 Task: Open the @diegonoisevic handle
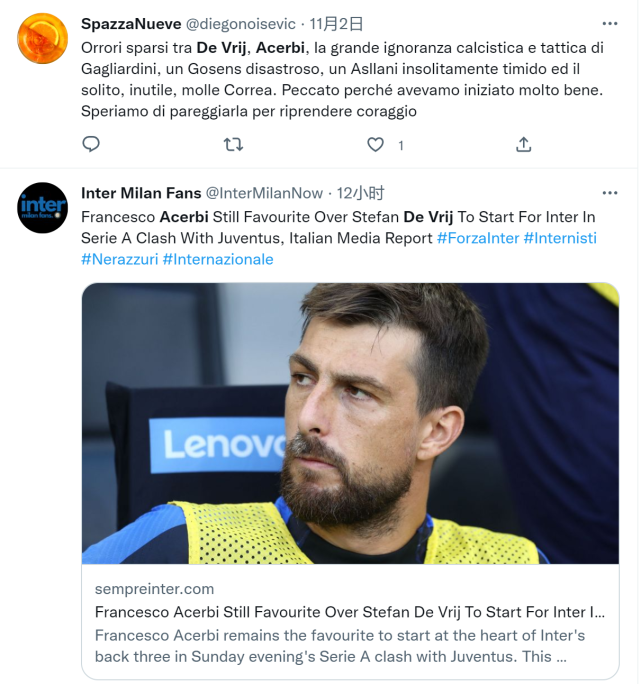241,24
